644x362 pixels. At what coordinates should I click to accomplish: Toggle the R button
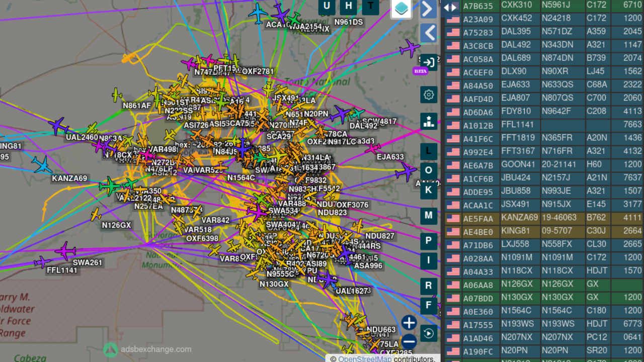[x=429, y=286]
